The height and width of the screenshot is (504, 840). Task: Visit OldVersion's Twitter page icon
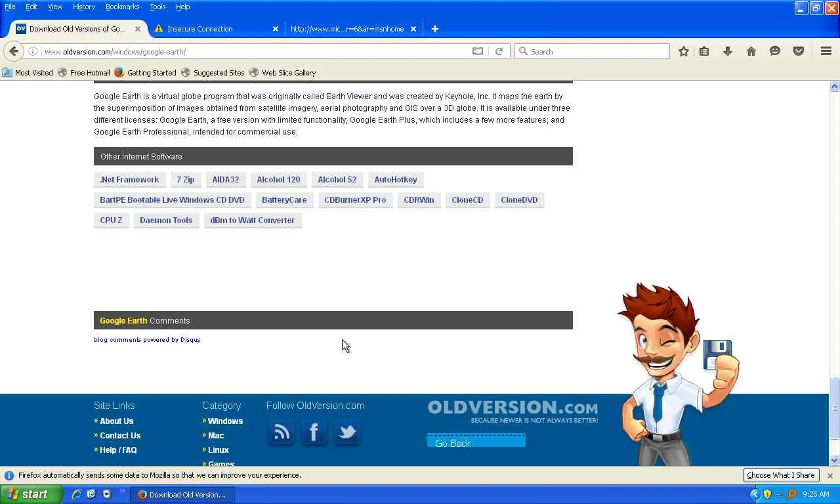point(346,432)
